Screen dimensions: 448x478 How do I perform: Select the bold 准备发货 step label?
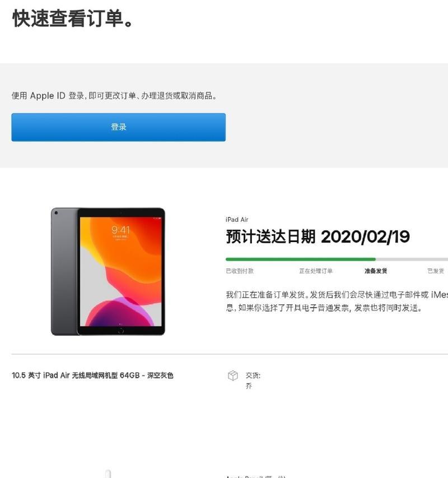(376, 271)
